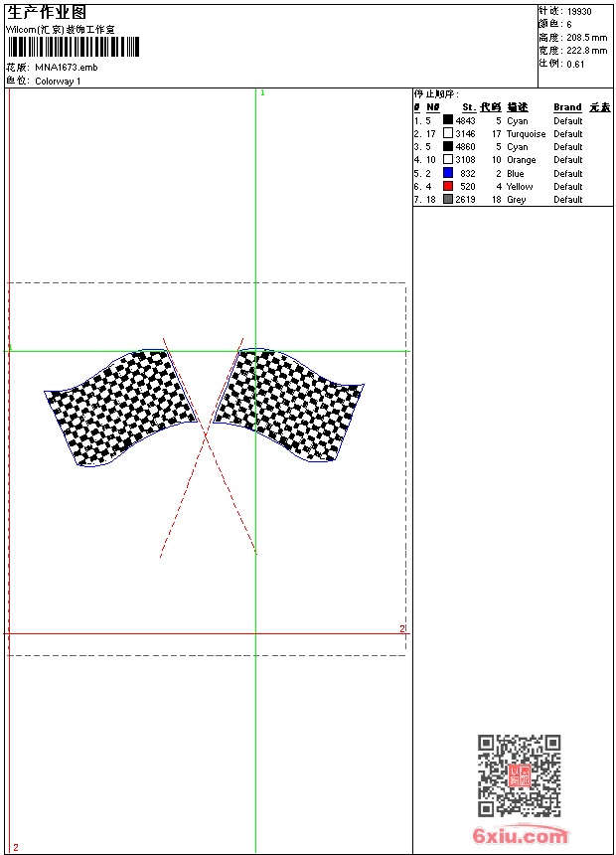Click the red crossing point of flagpoles
The width and height of the screenshot is (616, 855).
click(x=206, y=433)
